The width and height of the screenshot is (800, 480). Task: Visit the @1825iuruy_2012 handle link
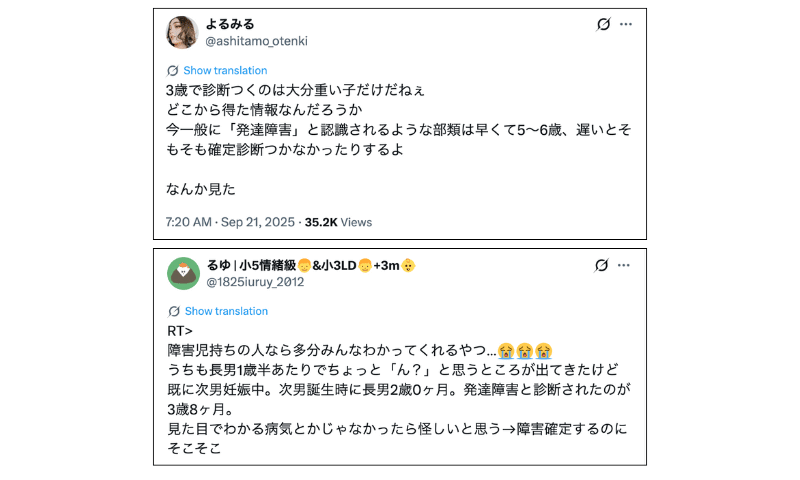pos(255,282)
